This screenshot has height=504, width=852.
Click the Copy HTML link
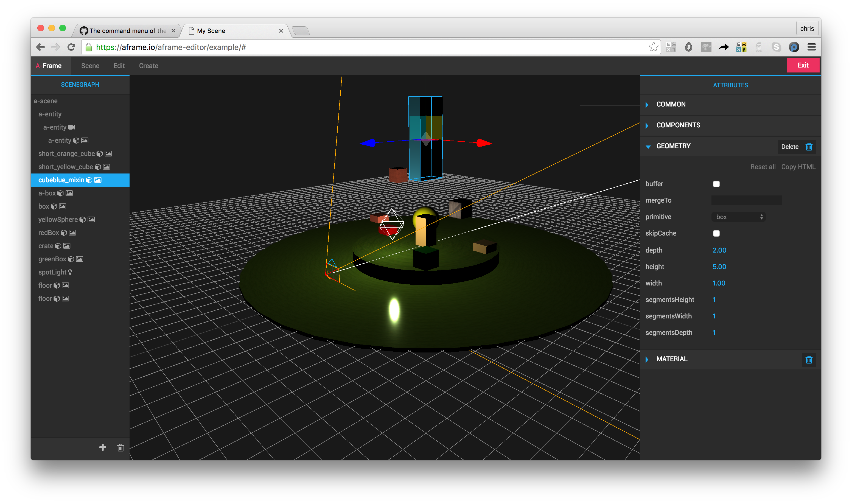pyautogui.click(x=798, y=167)
